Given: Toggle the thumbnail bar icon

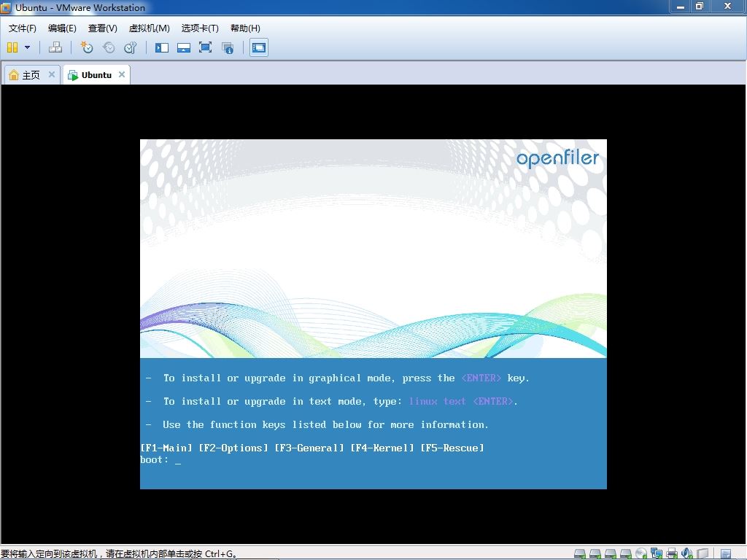Looking at the screenshot, I should coord(183,47).
